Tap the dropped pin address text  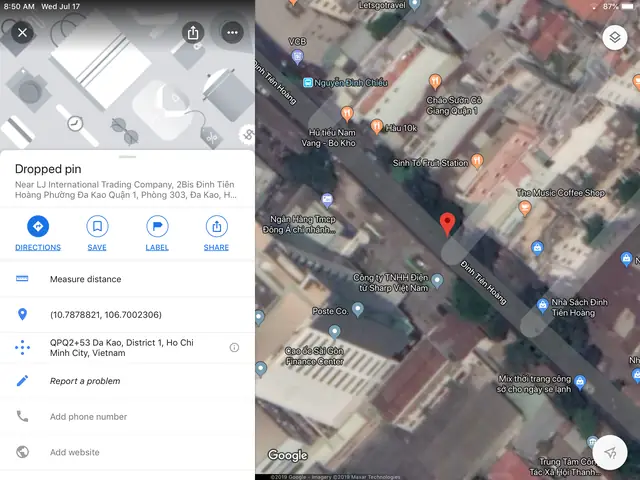point(126,190)
